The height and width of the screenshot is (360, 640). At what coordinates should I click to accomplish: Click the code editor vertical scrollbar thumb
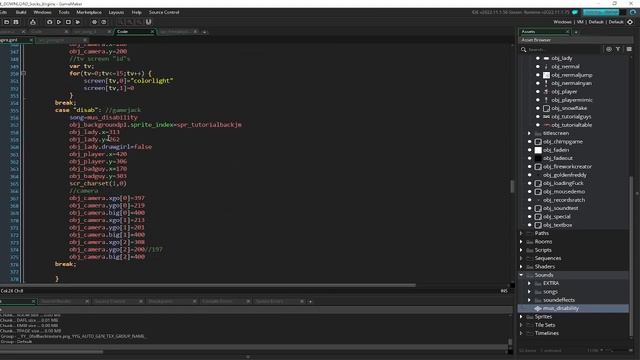(512, 187)
